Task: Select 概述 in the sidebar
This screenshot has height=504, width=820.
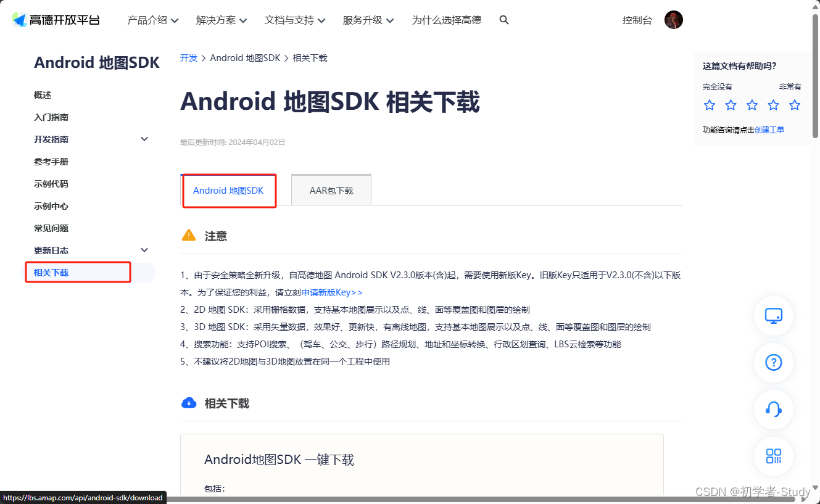Action: (x=43, y=95)
